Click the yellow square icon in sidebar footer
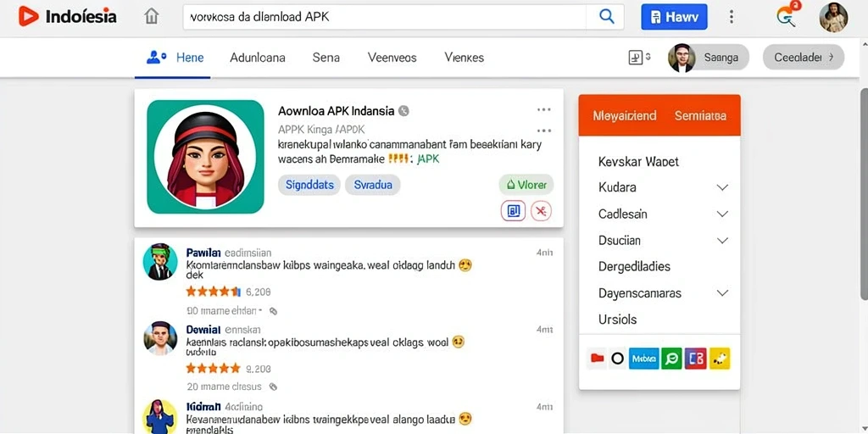The image size is (868, 434). click(720, 359)
